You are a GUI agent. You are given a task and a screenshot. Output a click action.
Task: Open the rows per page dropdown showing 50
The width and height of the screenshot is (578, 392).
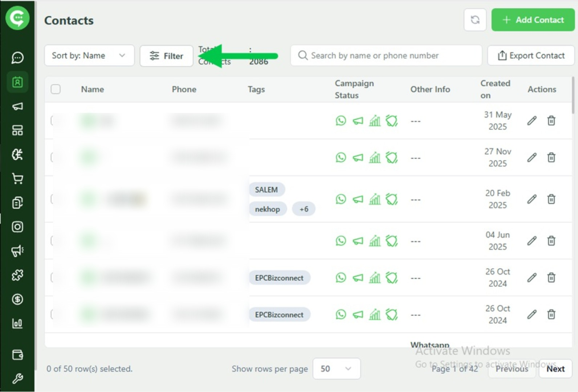coord(337,369)
